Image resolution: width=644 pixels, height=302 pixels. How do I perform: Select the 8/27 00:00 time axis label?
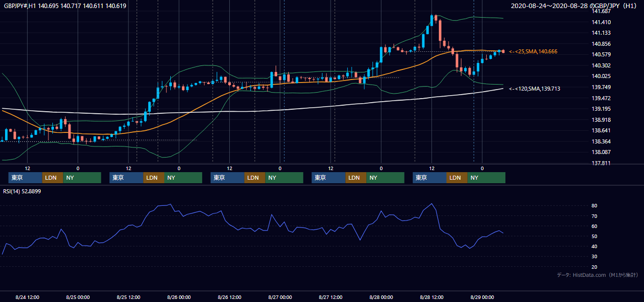point(280,297)
